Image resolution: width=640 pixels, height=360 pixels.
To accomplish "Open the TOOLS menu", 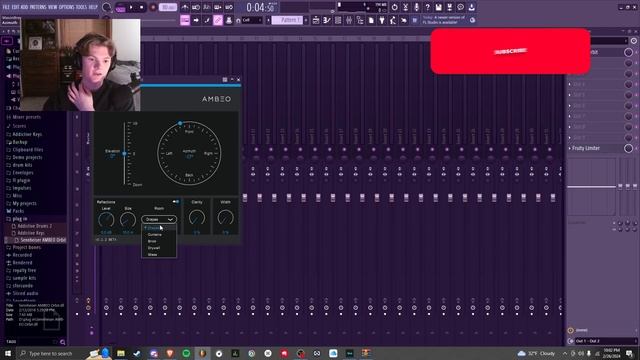I will [81, 7].
